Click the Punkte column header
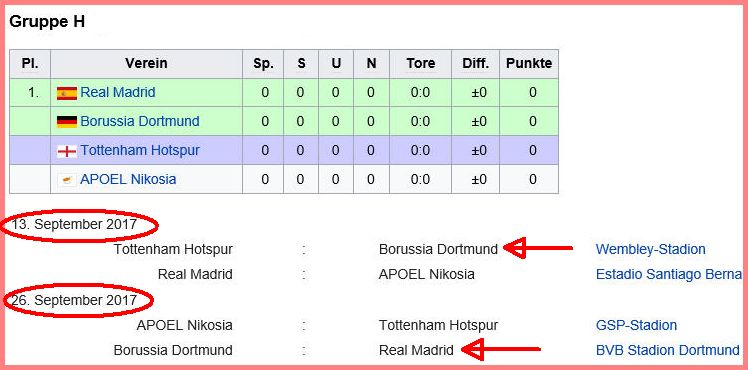This screenshot has width=748, height=370. (x=529, y=63)
